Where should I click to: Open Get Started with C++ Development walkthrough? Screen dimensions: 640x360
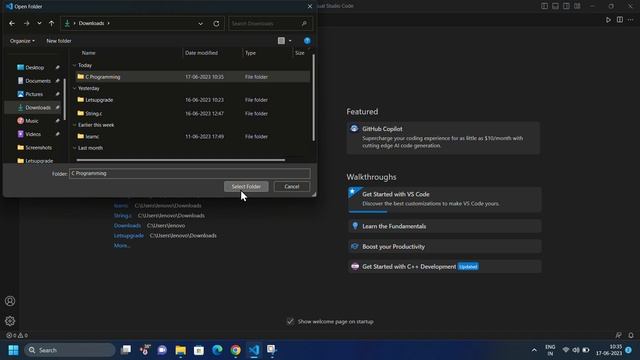coord(444,267)
